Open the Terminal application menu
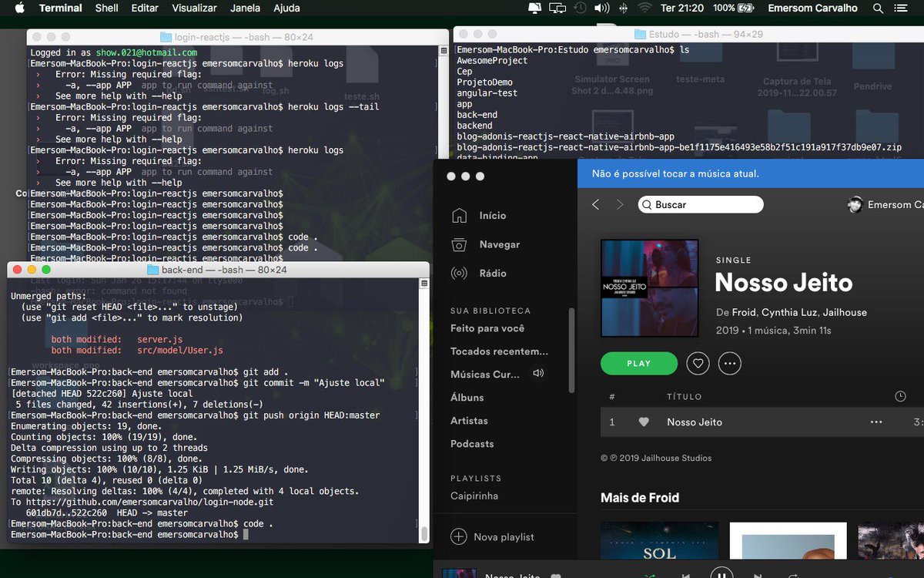 coord(60,8)
